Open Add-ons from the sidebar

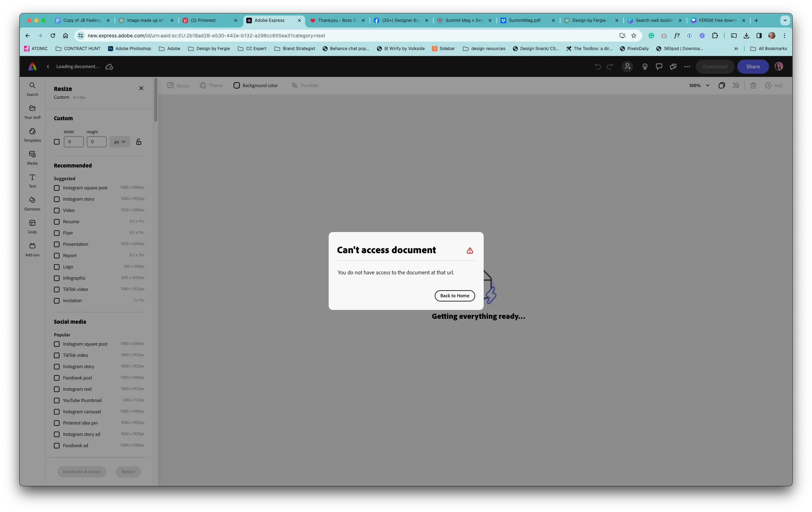click(32, 249)
